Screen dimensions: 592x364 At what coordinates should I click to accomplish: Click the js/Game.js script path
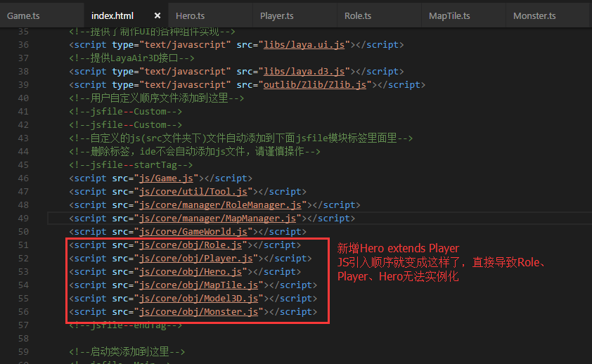pos(168,178)
